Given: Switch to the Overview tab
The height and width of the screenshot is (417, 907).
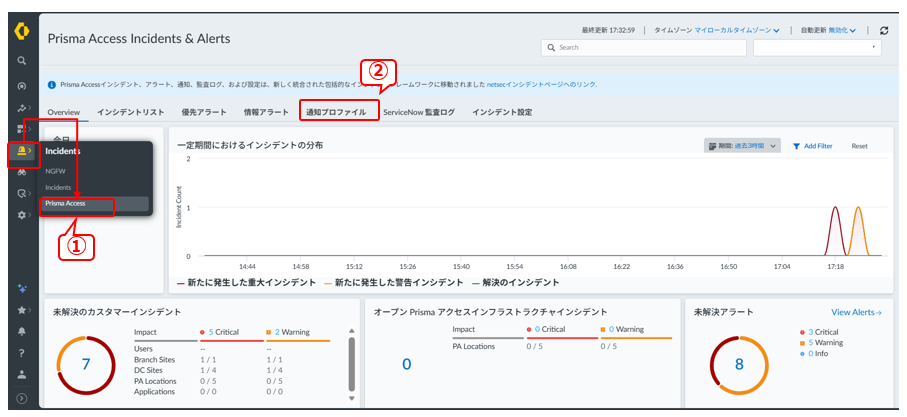Looking at the screenshot, I should coord(64,112).
